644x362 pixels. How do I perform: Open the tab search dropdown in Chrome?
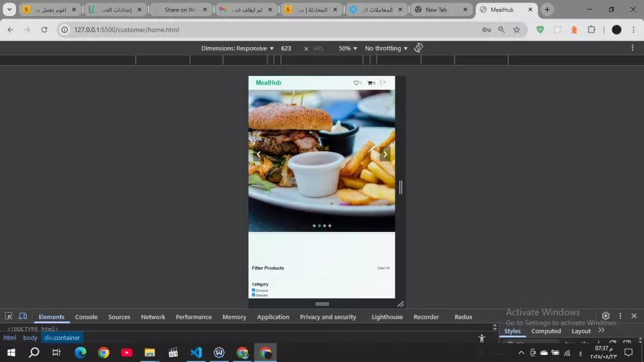coord(9,10)
